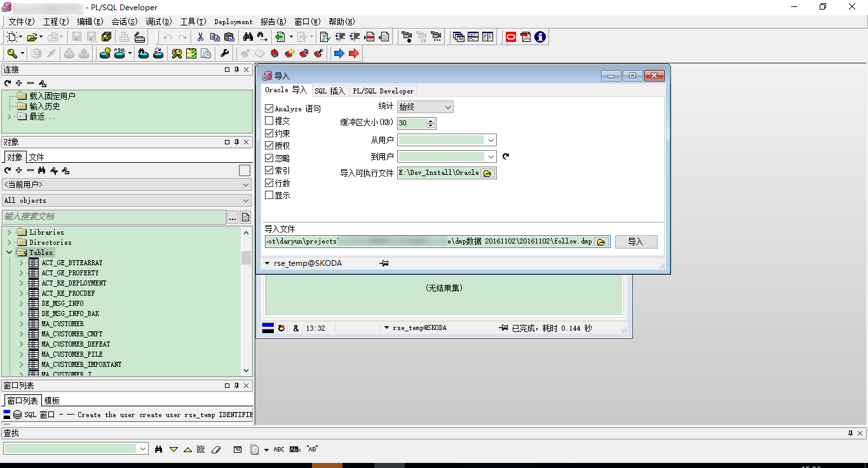
Task: Open the 工具(T) menu
Action: (x=193, y=22)
